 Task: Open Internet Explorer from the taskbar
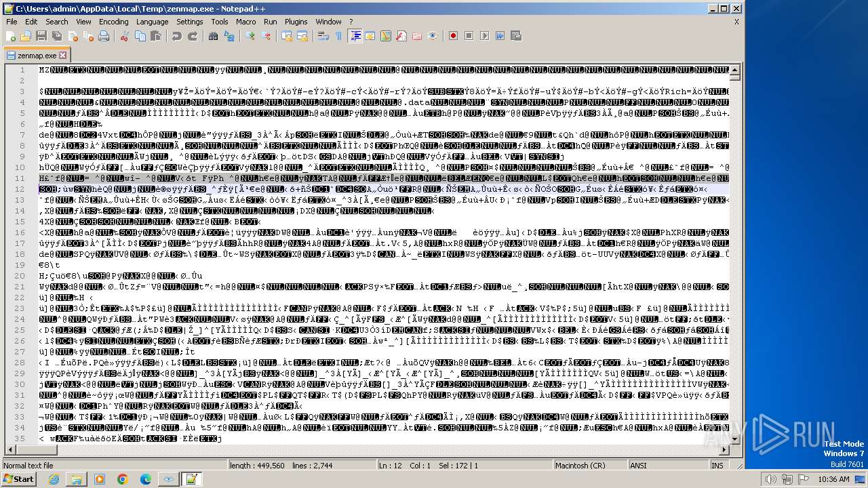[x=54, y=479]
